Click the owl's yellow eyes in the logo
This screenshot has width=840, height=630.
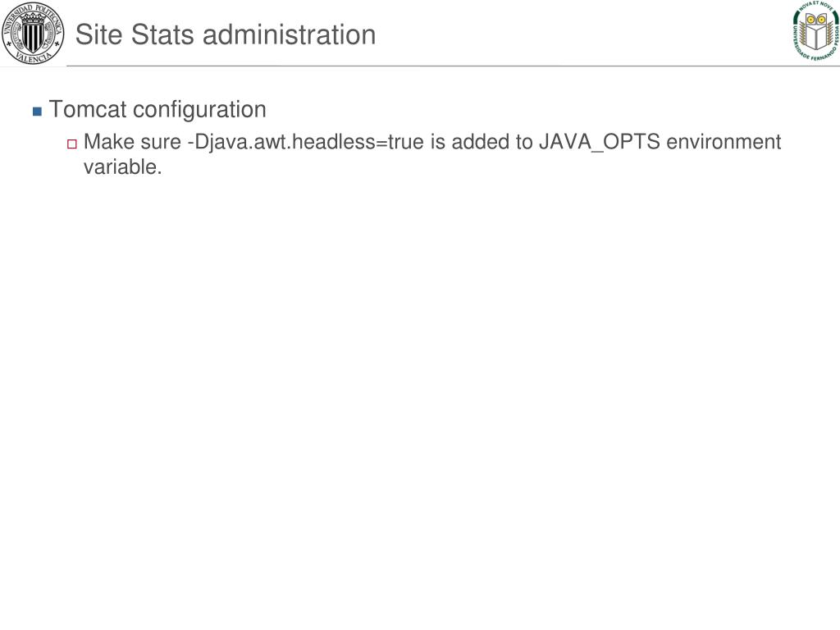click(x=816, y=20)
